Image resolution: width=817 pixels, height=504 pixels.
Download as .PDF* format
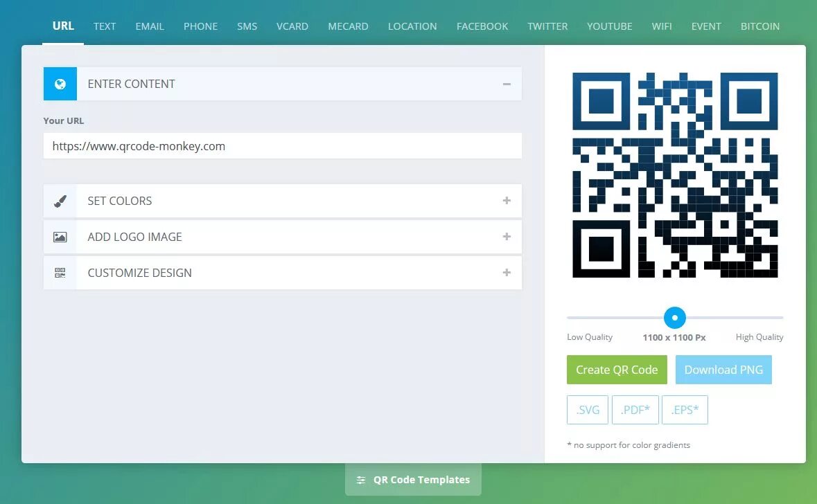pos(635,410)
